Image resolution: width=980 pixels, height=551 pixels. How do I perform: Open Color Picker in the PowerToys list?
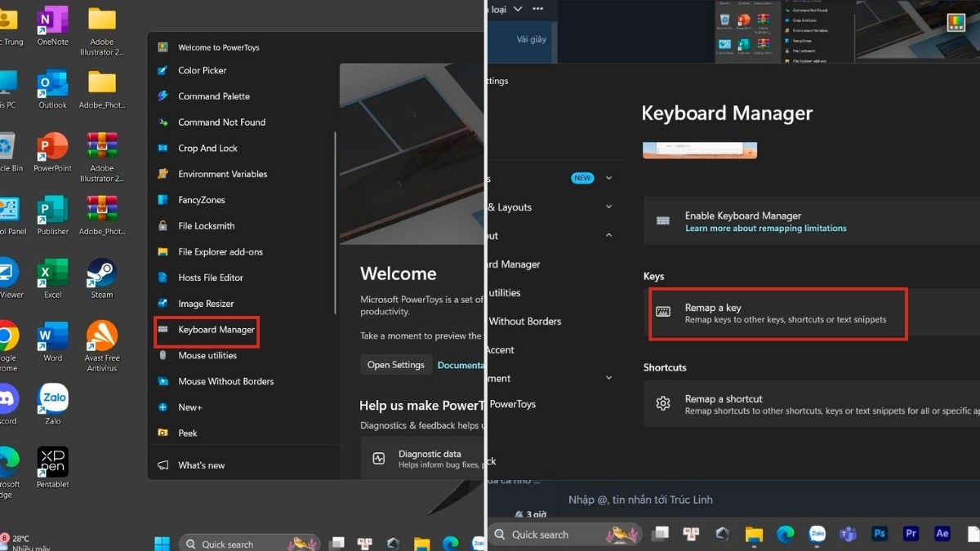point(203,70)
